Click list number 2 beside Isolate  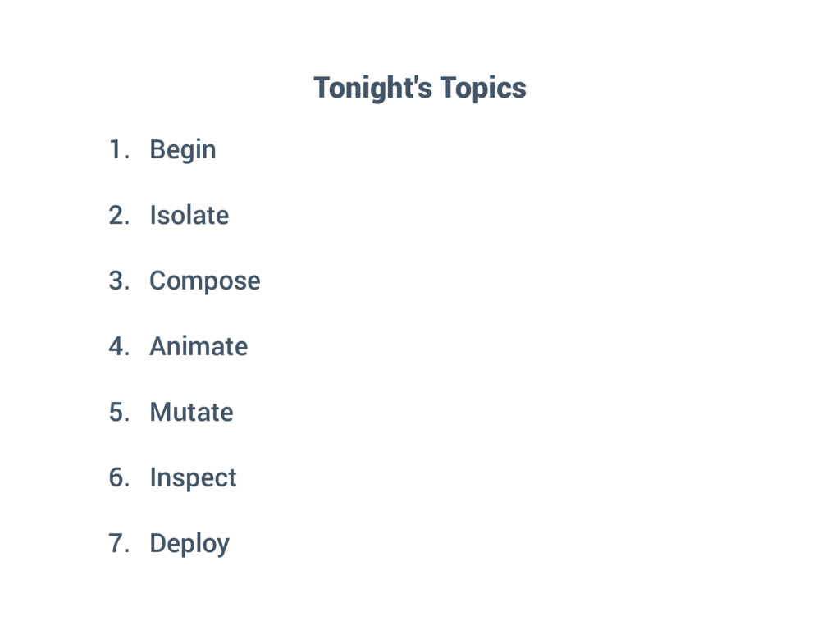119,216
